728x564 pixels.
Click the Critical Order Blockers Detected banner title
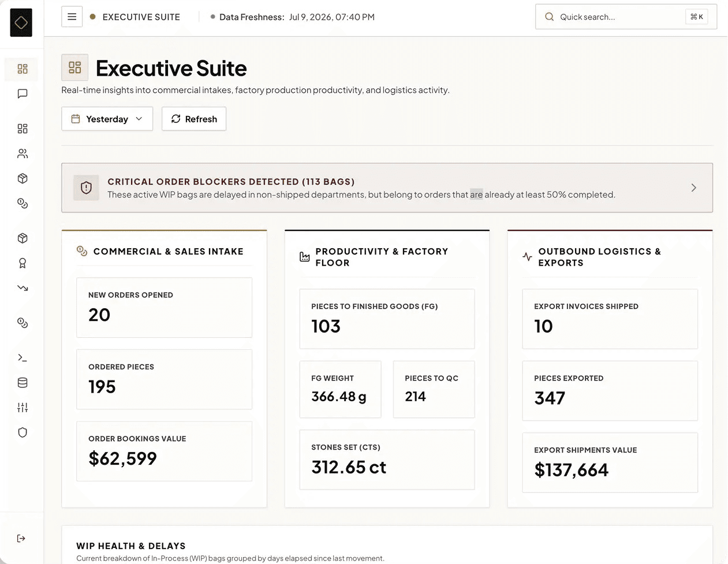(231, 181)
